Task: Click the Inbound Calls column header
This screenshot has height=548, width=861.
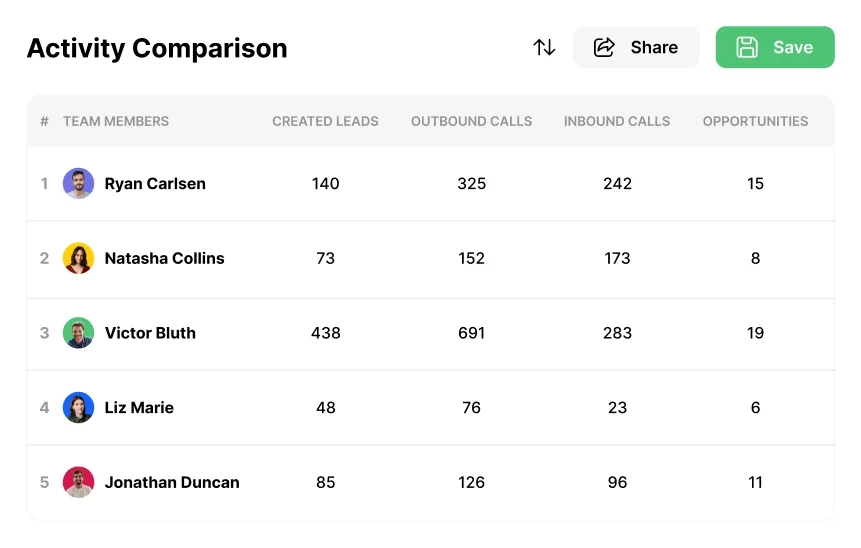Action: coord(617,121)
